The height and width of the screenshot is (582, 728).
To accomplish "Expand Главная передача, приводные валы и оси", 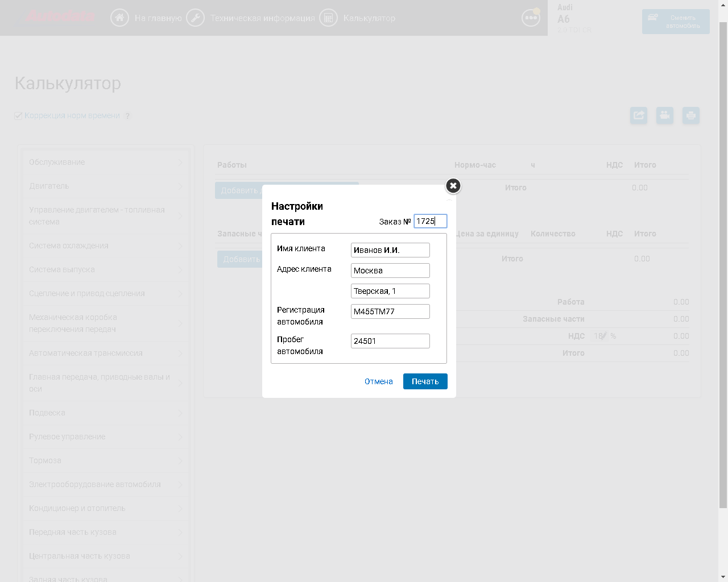I will point(105,383).
